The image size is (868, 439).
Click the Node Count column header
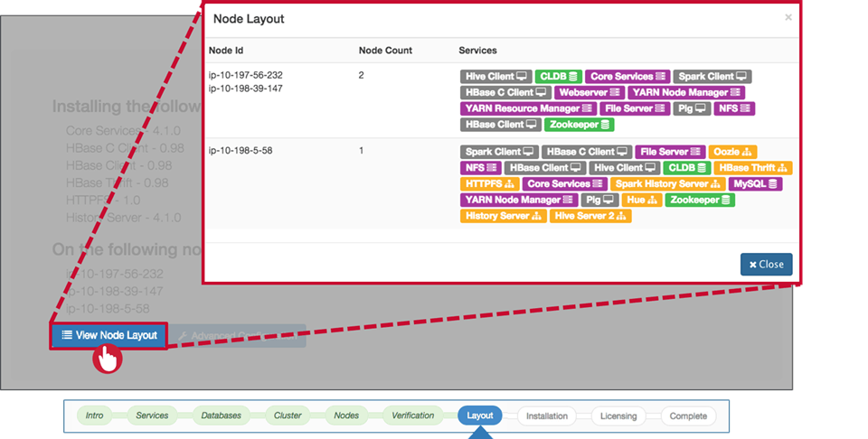385,51
